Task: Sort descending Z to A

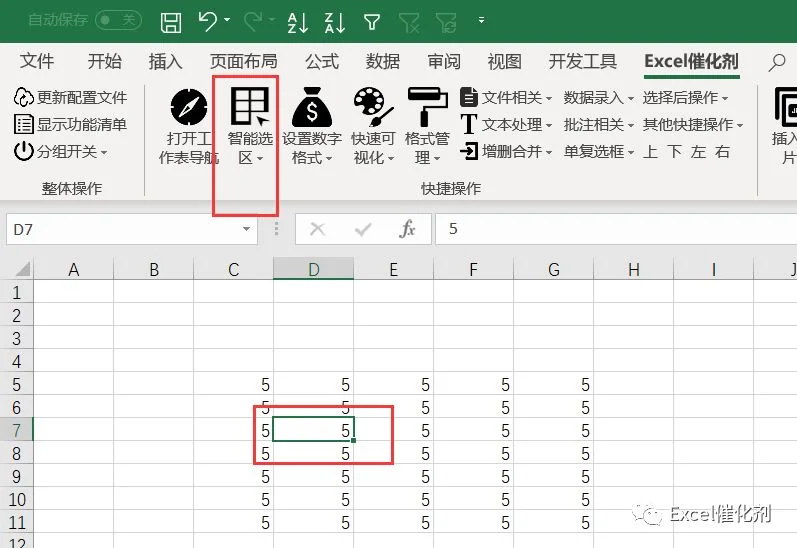Action: [334, 22]
